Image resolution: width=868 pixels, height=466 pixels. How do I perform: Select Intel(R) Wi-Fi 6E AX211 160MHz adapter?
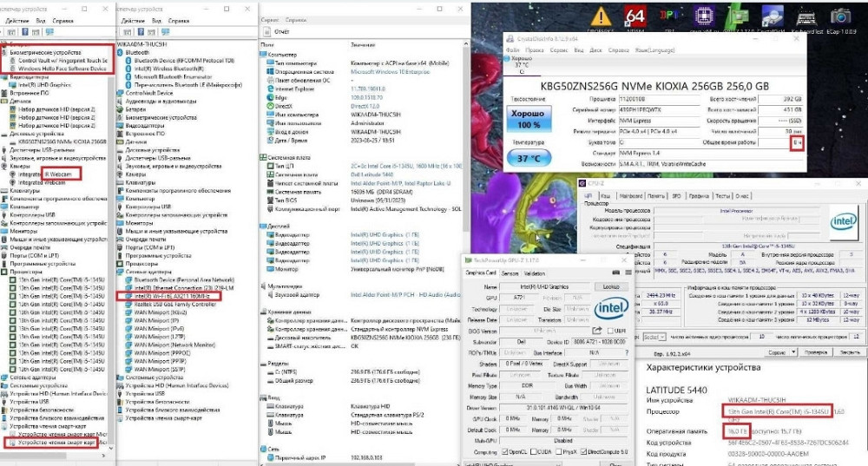172,296
